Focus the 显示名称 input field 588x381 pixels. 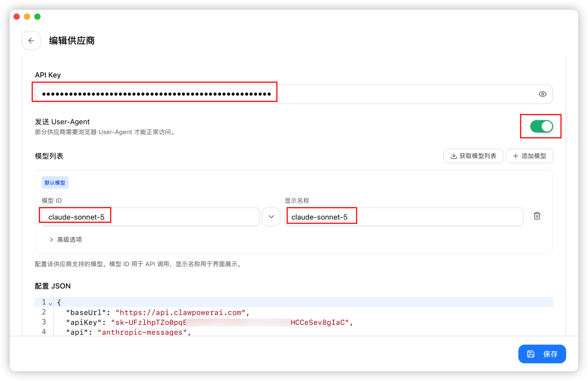click(404, 217)
